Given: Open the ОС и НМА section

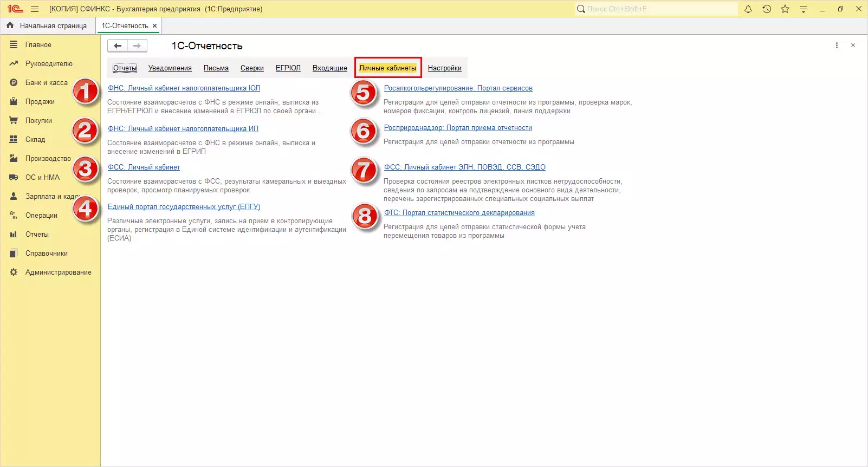Looking at the screenshot, I should click(42, 178).
